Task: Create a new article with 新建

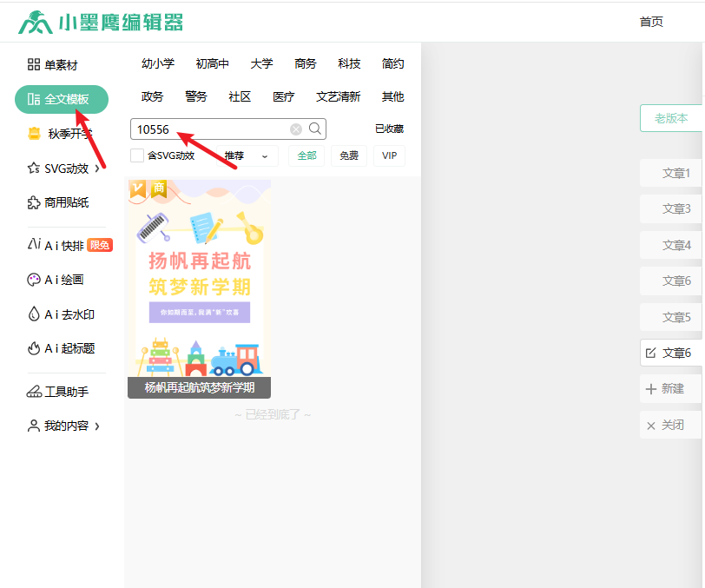Action: (x=665, y=388)
